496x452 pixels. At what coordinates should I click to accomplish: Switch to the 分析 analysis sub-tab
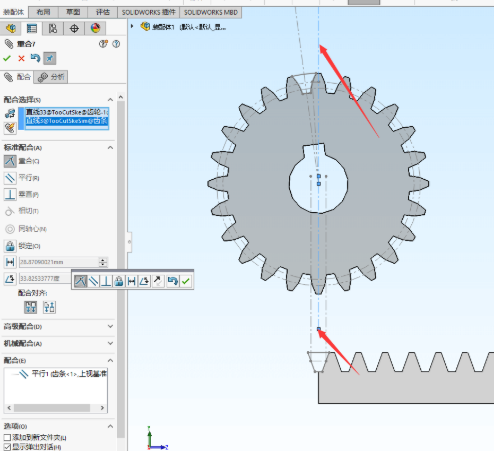point(51,77)
